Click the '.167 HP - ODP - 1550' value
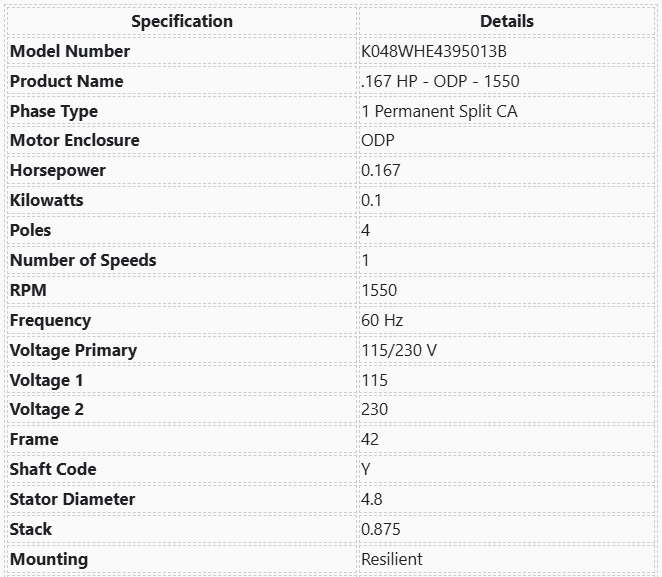Image resolution: width=662 pixels, height=577 pixels. 440,81
